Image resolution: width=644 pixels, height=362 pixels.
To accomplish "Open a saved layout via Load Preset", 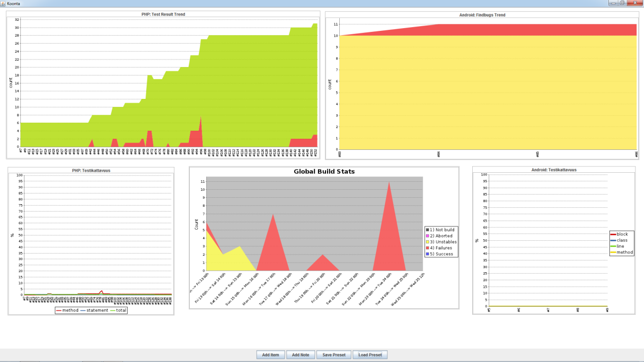I will click(370, 355).
